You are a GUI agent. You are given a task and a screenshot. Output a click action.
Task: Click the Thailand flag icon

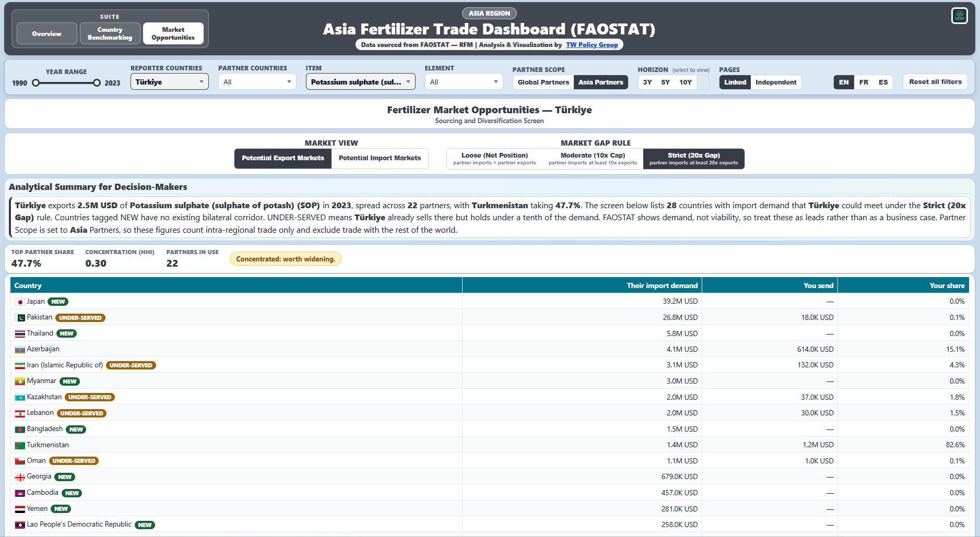(x=20, y=334)
